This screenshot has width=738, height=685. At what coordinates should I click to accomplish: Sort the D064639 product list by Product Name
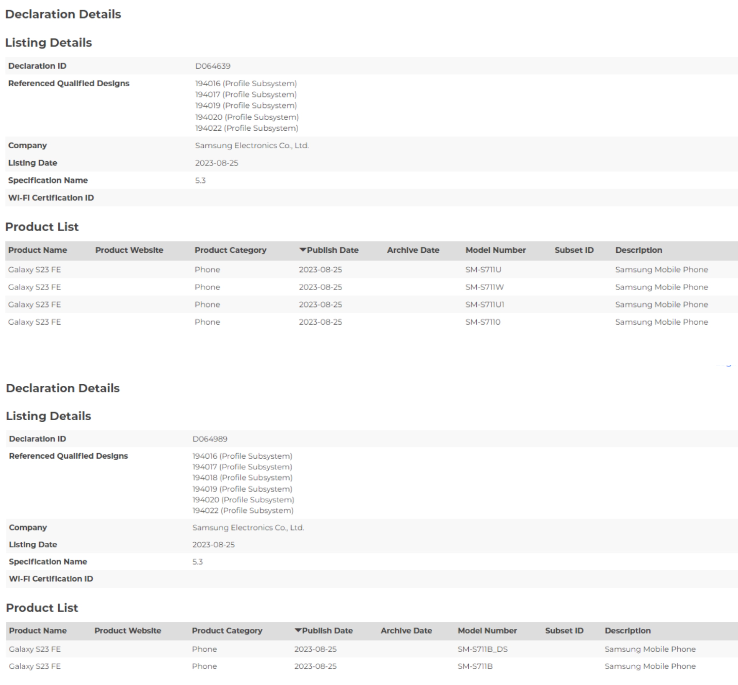pyautogui.click(x=38, y=250)
